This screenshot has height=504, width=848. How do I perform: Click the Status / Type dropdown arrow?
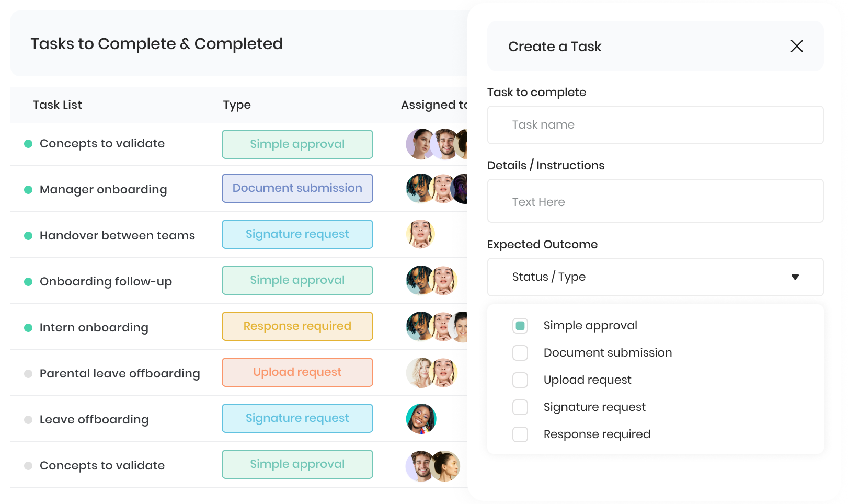coord(795,277)
